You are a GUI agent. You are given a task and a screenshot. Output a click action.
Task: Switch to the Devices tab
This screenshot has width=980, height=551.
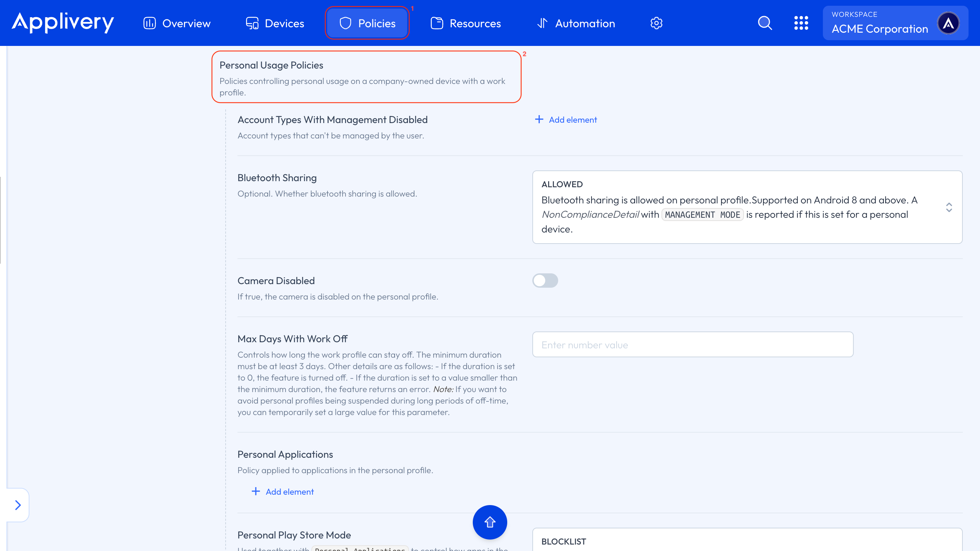coord(275,23)
